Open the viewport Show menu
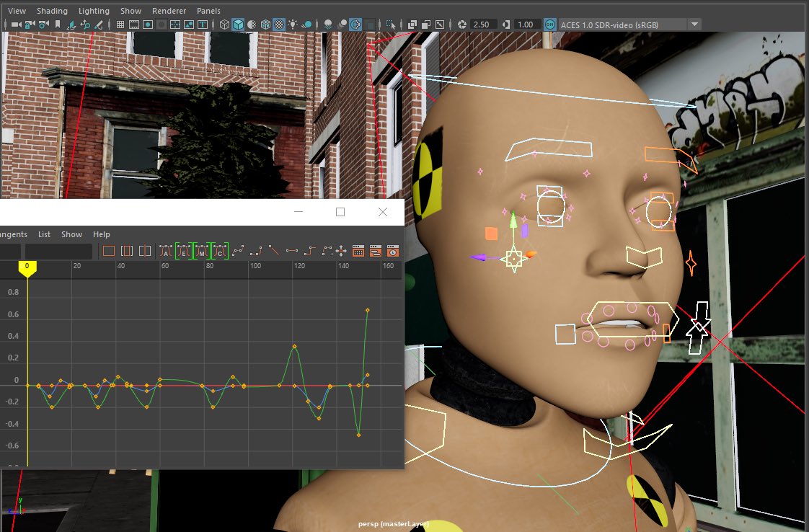 pos(131,11)
